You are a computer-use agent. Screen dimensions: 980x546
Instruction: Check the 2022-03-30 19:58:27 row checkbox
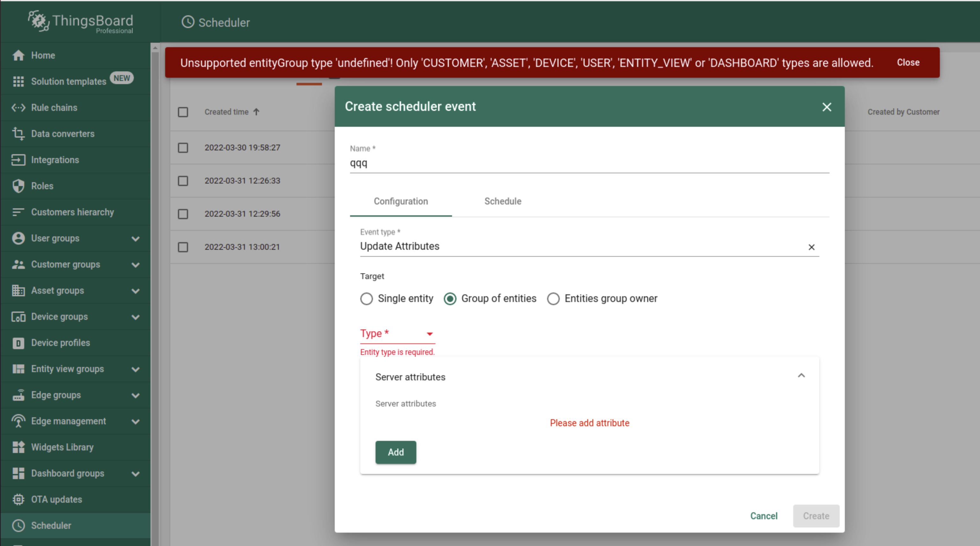coord(183,147)
